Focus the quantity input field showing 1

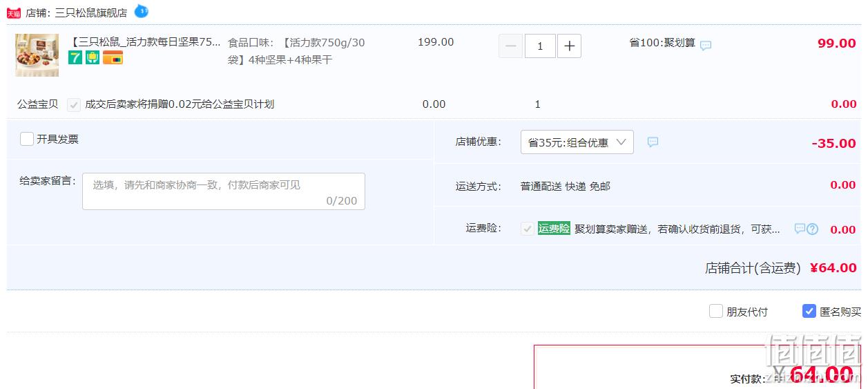[540, 46]
